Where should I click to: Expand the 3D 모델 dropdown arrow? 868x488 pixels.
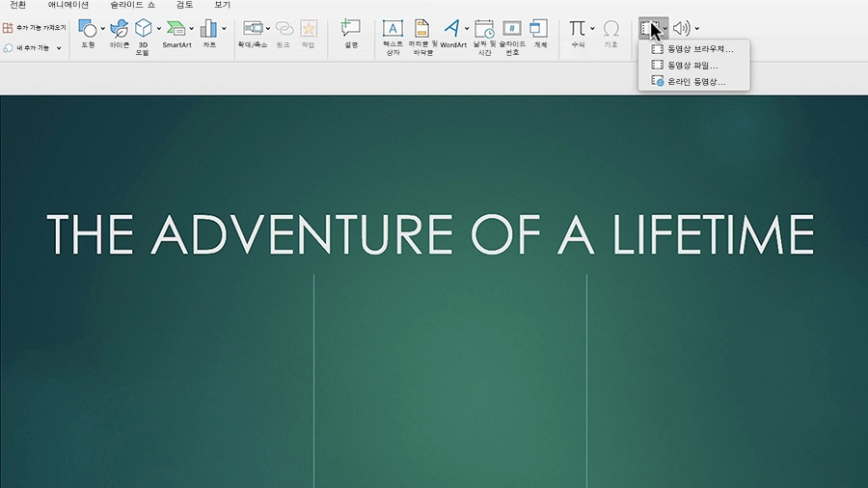coord(159,28)
